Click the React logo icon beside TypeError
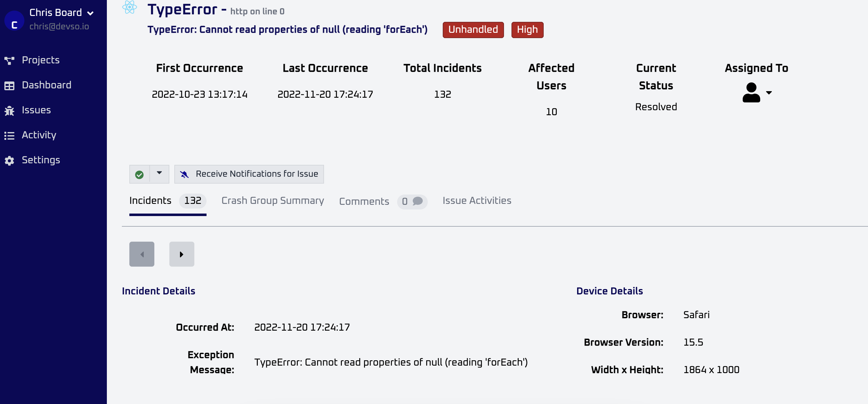Screen dimensions: 868x404 (130, 7)
